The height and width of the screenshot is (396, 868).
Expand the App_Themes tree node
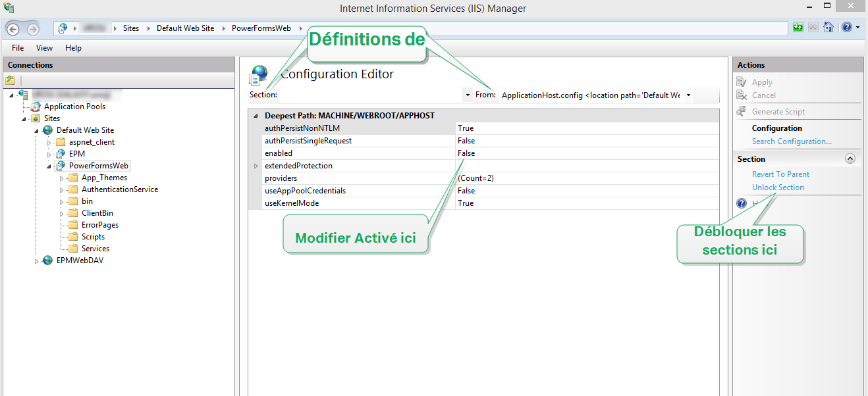[x=62, y=178]
